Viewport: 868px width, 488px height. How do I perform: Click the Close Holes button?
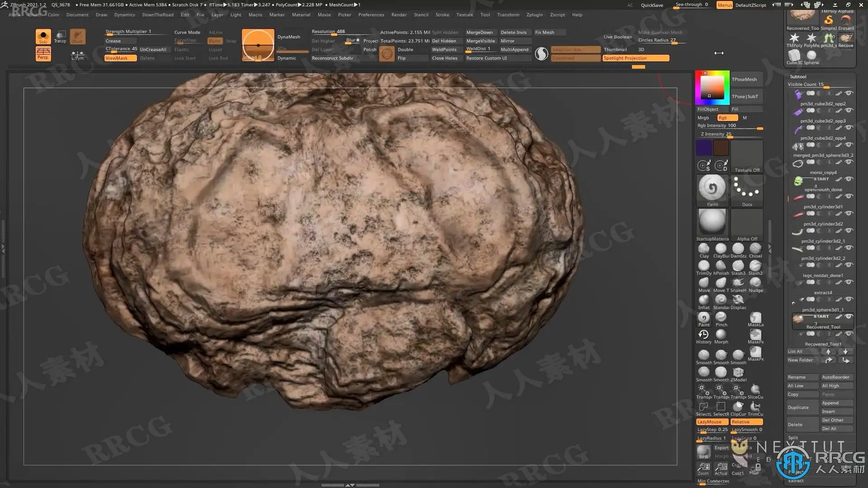tap(445, 58)
